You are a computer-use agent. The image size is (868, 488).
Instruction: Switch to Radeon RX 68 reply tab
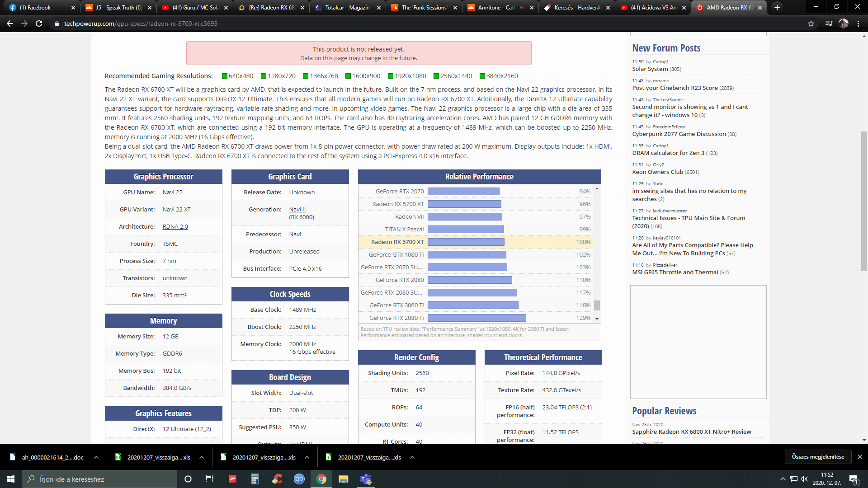tap(272, 8)
